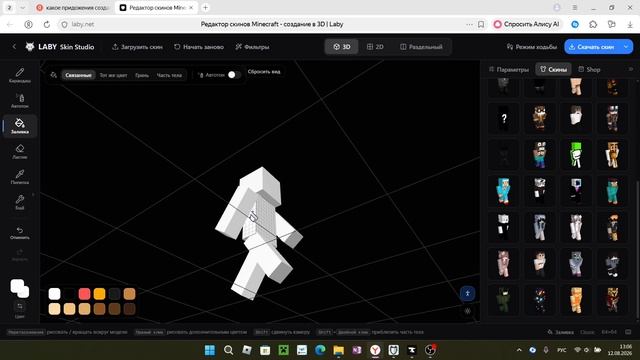Screen dimensions: 640x360
Task: Choose the Связанные fill mode
Action: [x=78, y=75]
